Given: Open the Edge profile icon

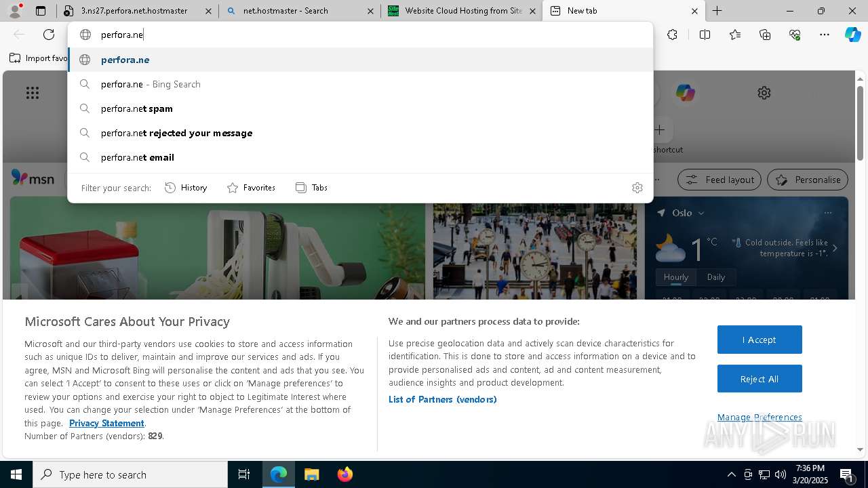Looking at the screenshot, I should (14, 11).
